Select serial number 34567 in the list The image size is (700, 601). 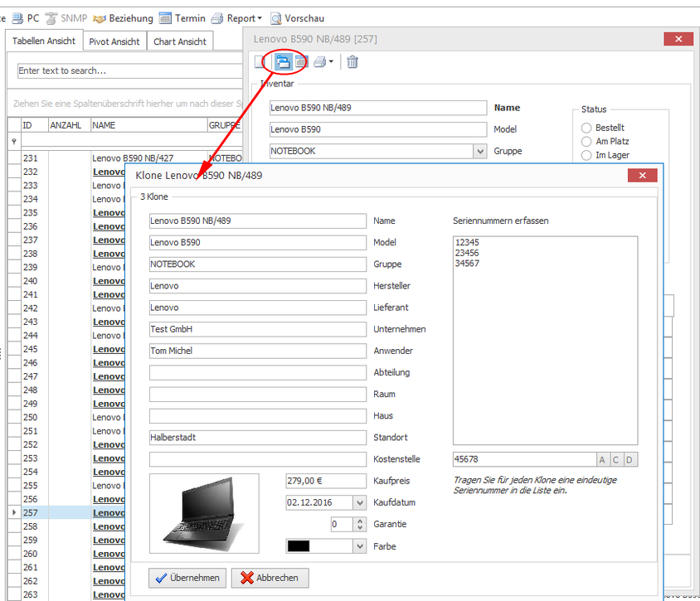[467, 264]
